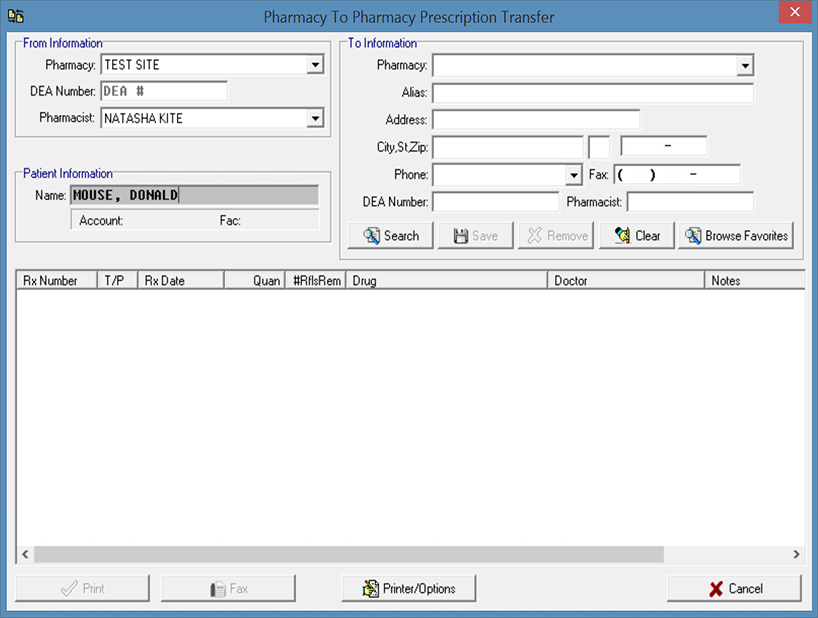Screen dimensions: 818x618
Task: Open the To Information Pharmacy dropdown
Action: tap(744, 66)
